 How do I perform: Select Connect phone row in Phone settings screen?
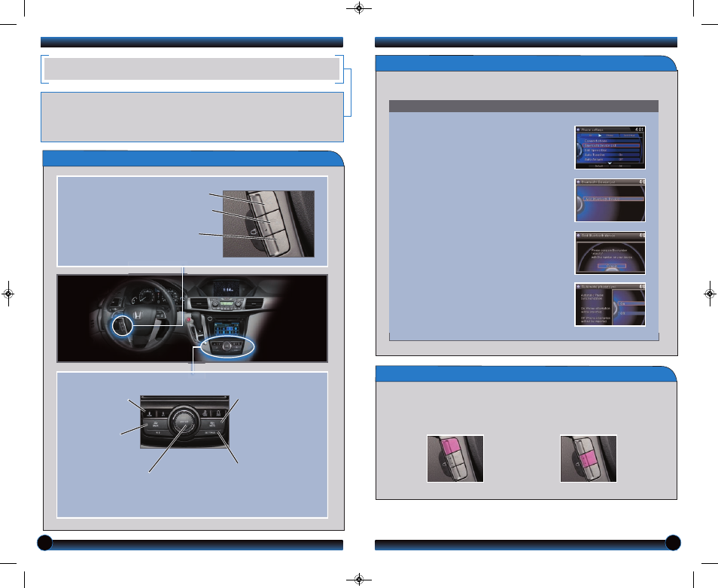(x=611, y=141)
